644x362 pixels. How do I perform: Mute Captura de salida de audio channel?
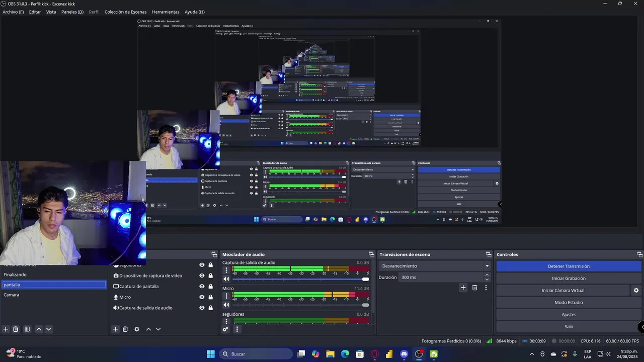tap(226, 279)
